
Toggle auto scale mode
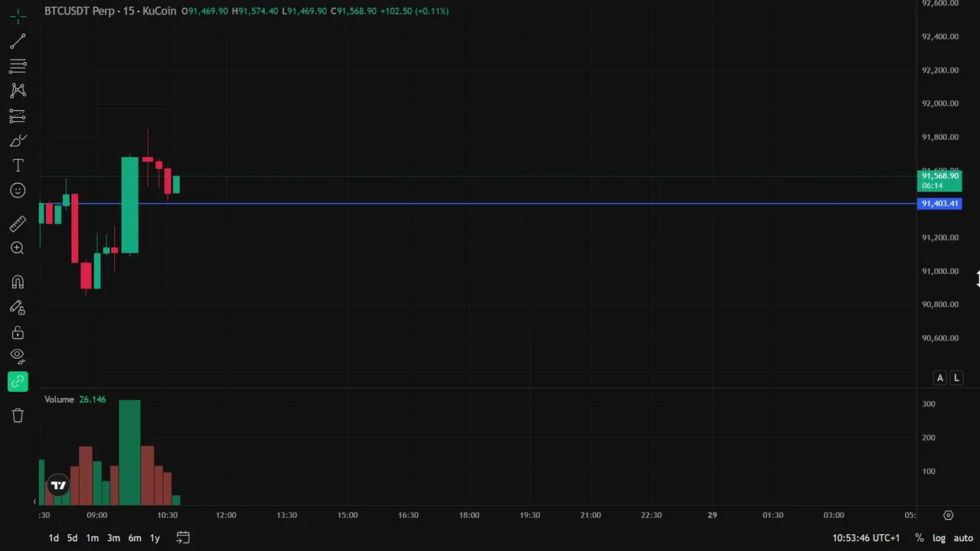pyautogui.click(x=963, y=538)
